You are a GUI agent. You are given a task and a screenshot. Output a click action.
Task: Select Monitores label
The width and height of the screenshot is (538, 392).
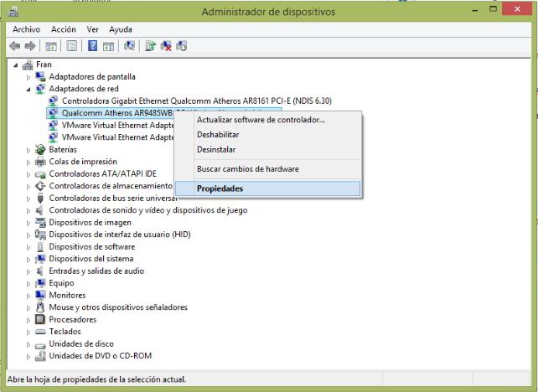click(x=67, y=295)
